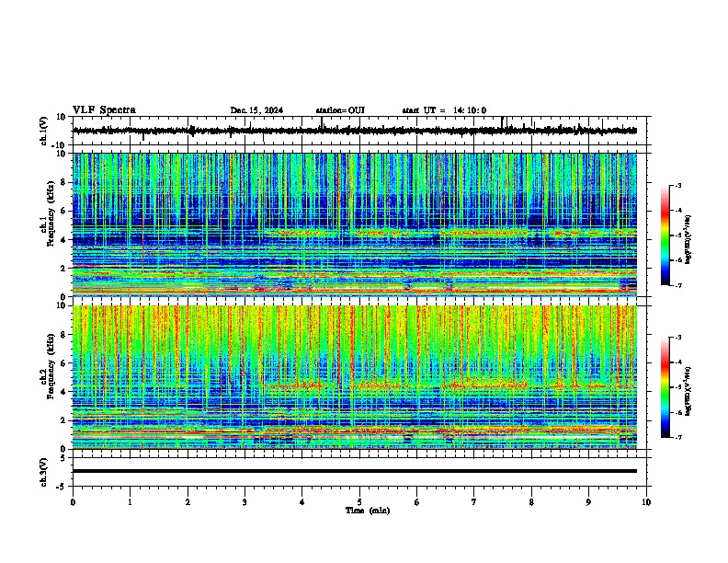Screen dimensions: 728x563
Task: Click the ch.1 color bar log(PSD) label
Action: click(688, 239)
